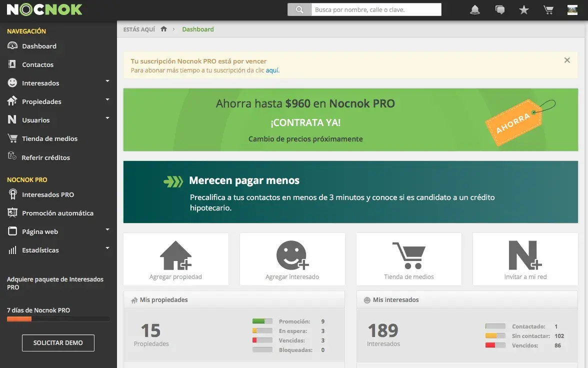Open the notifications bell icon

[475, 10]
